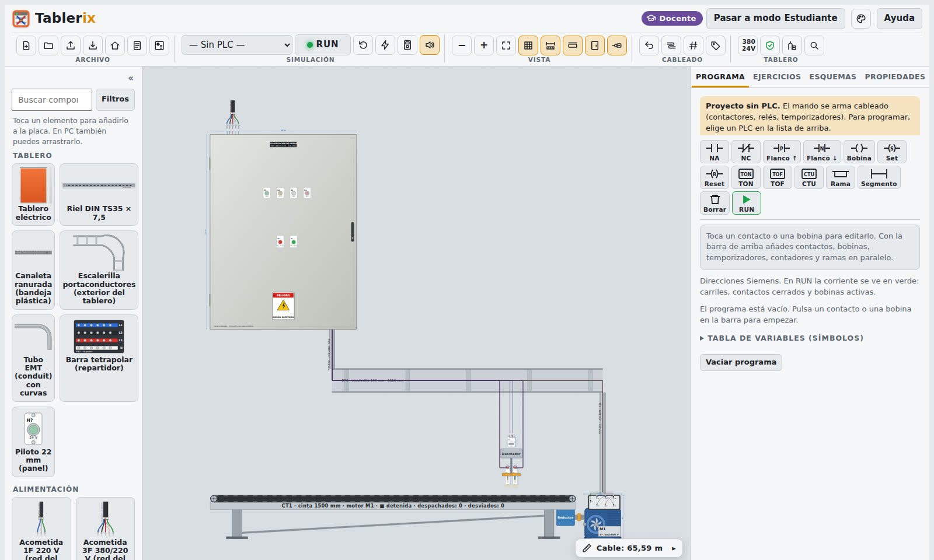Switch to the Esquemas tab

pyautogui.click(x=833, y=77)
